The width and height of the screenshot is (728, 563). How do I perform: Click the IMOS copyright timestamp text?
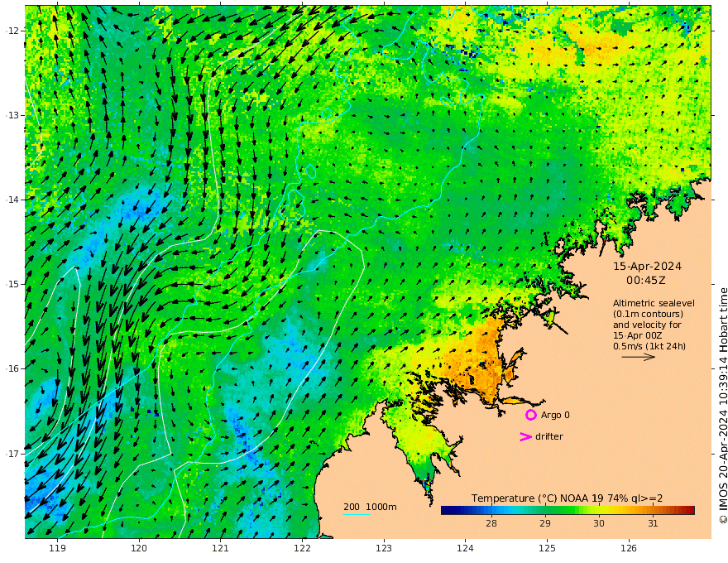(722, 406)
